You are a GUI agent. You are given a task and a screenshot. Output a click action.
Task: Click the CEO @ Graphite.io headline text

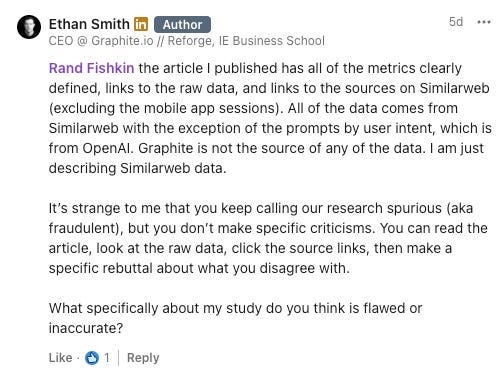(x=101, y=41)
